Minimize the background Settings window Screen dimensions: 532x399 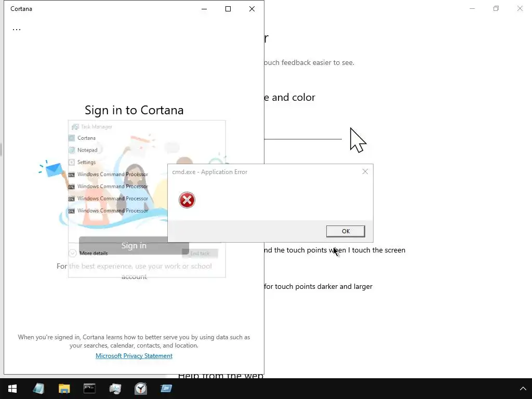coord(472,8)
